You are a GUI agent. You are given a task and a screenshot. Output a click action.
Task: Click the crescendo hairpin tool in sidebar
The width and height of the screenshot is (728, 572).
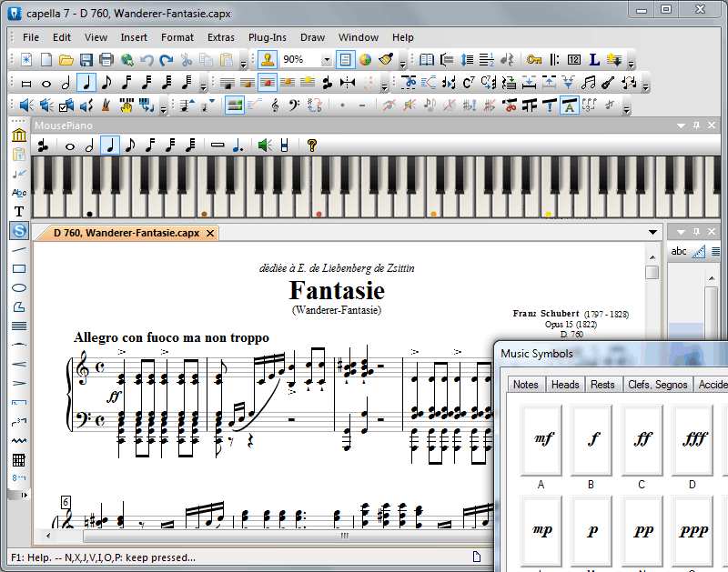point(18,364)
